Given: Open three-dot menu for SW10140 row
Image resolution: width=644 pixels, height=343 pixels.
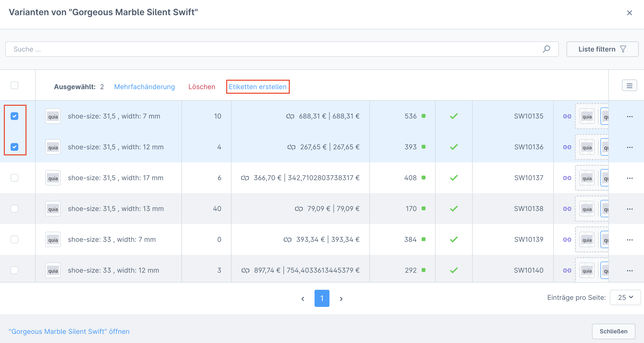Looking at the screenshot, I should click(x=630, y=270).
